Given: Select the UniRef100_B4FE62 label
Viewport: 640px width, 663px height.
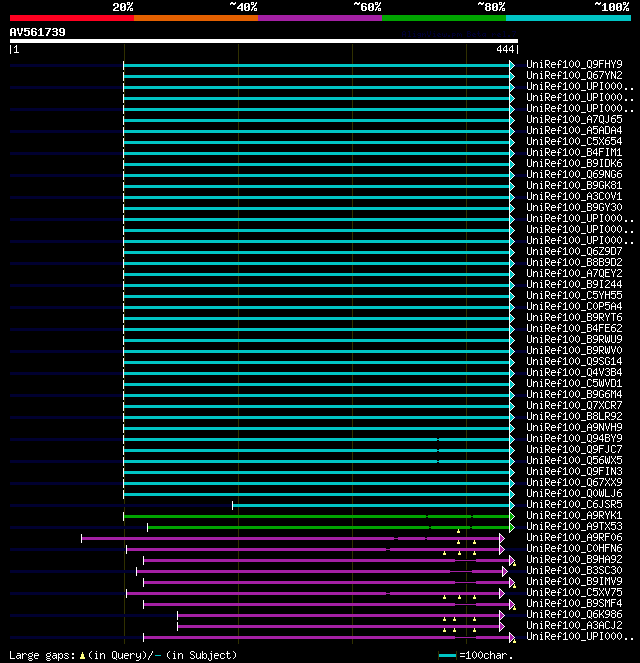Looking at the screenshot, I should pyautogui.click(x=574, y=328).
